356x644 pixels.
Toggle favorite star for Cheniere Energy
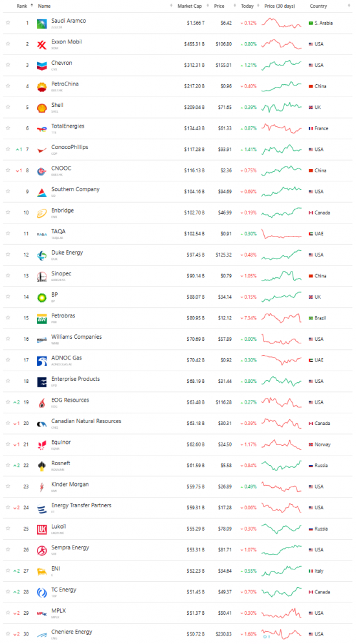click(x=8, y=634)
